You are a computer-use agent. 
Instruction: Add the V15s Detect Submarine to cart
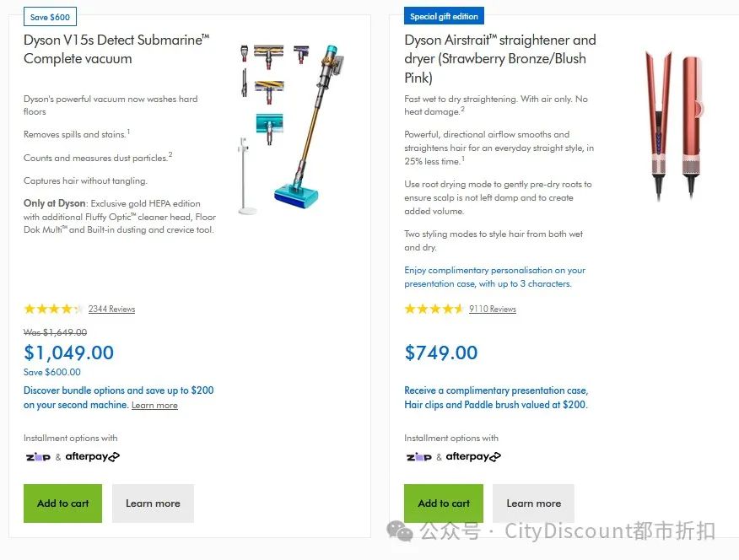pos(62,503)
